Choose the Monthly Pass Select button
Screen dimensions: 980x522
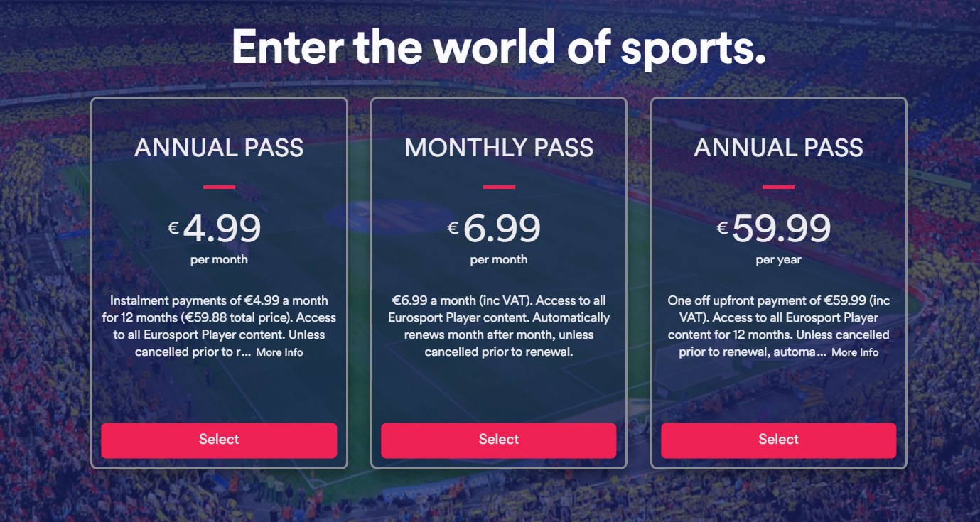(x=499, y=440)
